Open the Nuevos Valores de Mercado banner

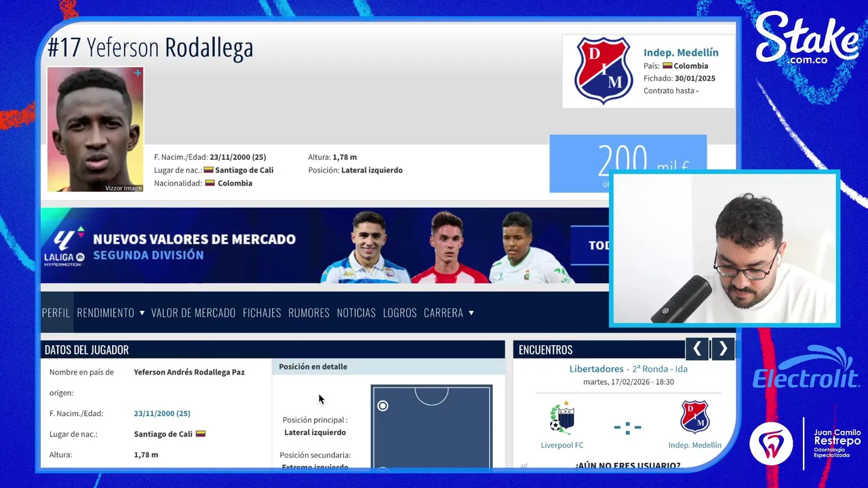[x=324, y=245]
